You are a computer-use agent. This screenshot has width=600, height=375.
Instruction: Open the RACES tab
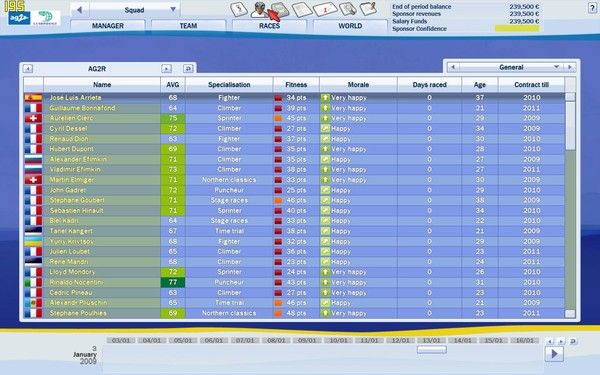click(269, 26)
